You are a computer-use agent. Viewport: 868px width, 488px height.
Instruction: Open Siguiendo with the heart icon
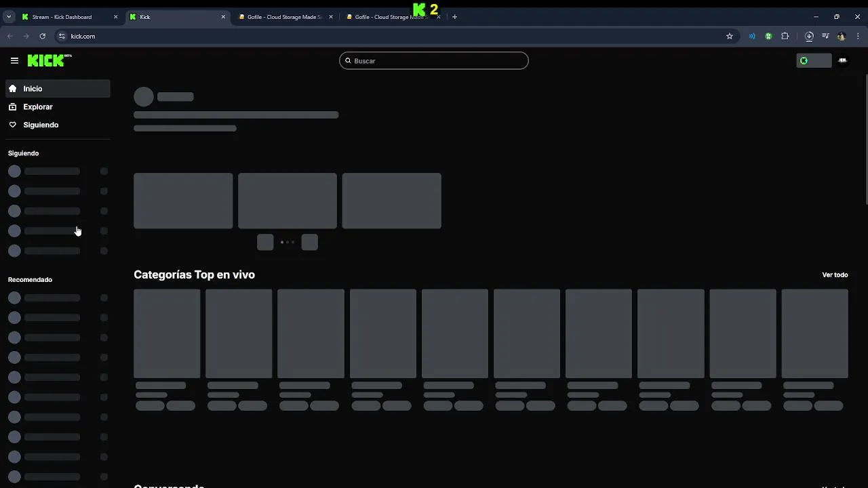pyautogui.click(x=58, y=125)
